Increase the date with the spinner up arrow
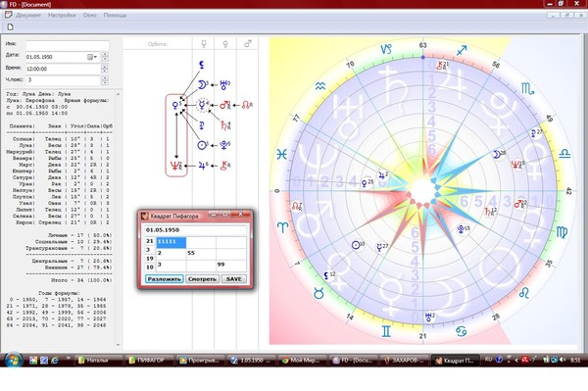Screen dimensions: 588x391 click(x=105, y=54)
